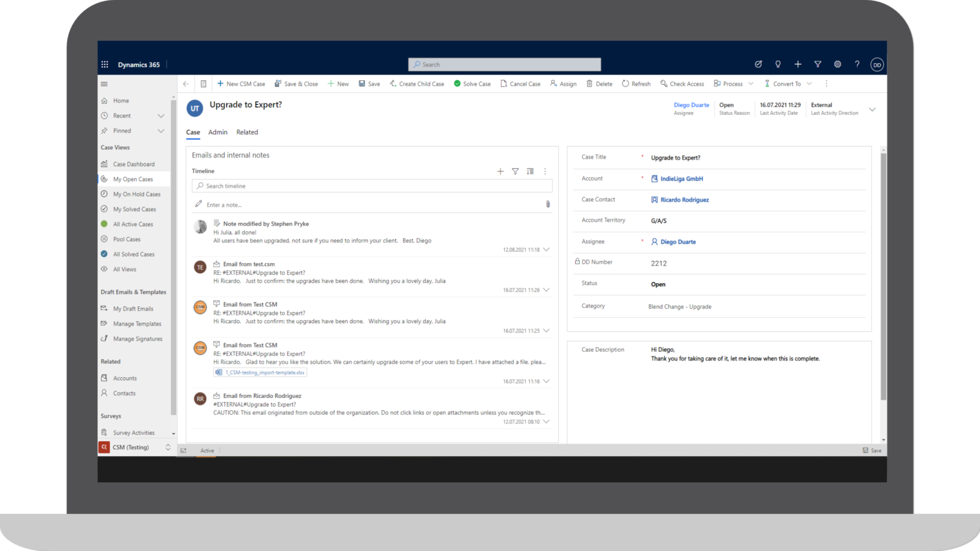The image size is (980, 551).
Task: Click the Solve Case green checkmark button
Action: coord(472,84)
